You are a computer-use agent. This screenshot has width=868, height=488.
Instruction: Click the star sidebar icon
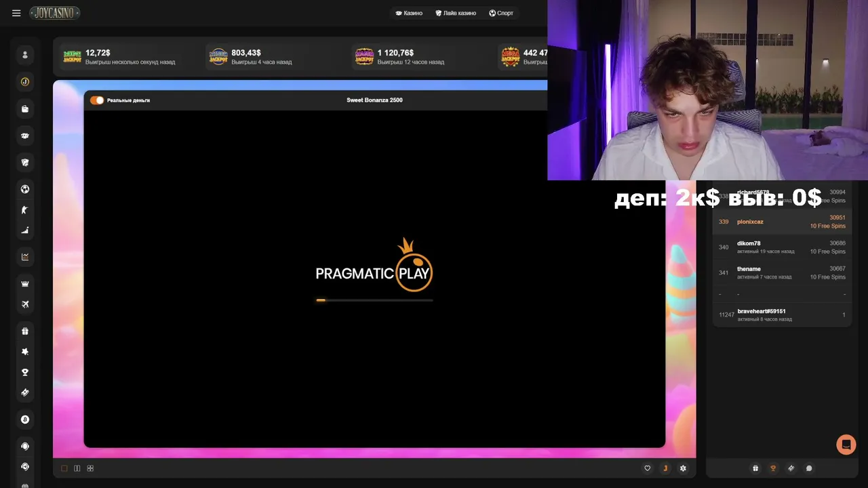[25, 352]
